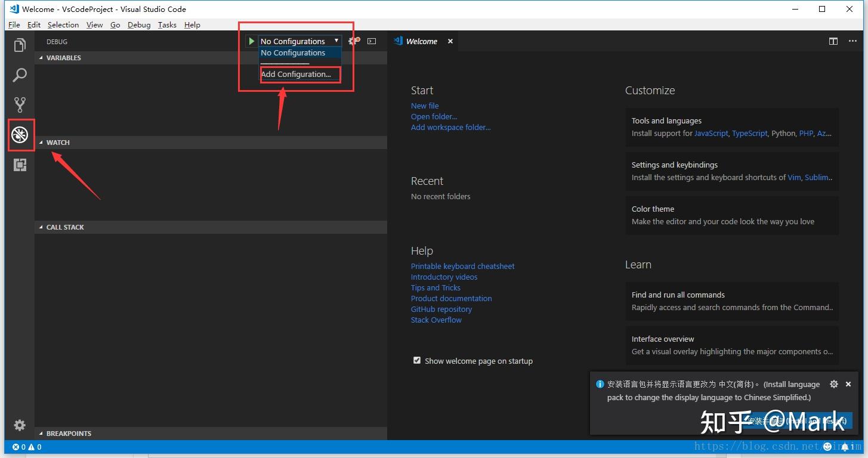Select the Debug view icon

[x=20, y=135]
